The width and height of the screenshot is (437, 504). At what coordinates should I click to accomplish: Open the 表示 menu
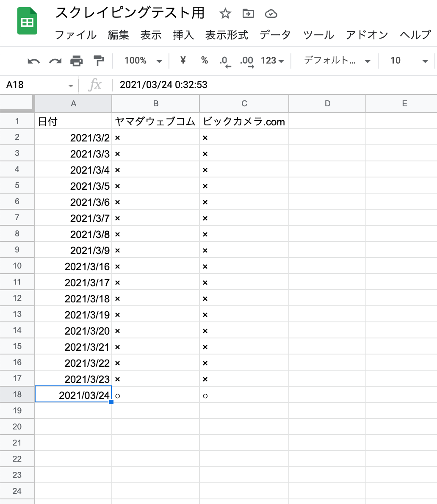(x=151, y=35)
